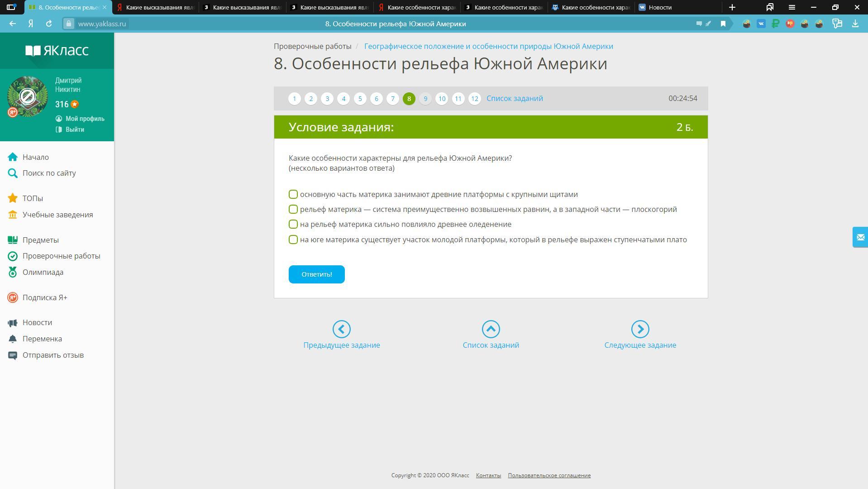Open breadcrumb 'Географическое положение и особенности природы'

coord(489,46)
